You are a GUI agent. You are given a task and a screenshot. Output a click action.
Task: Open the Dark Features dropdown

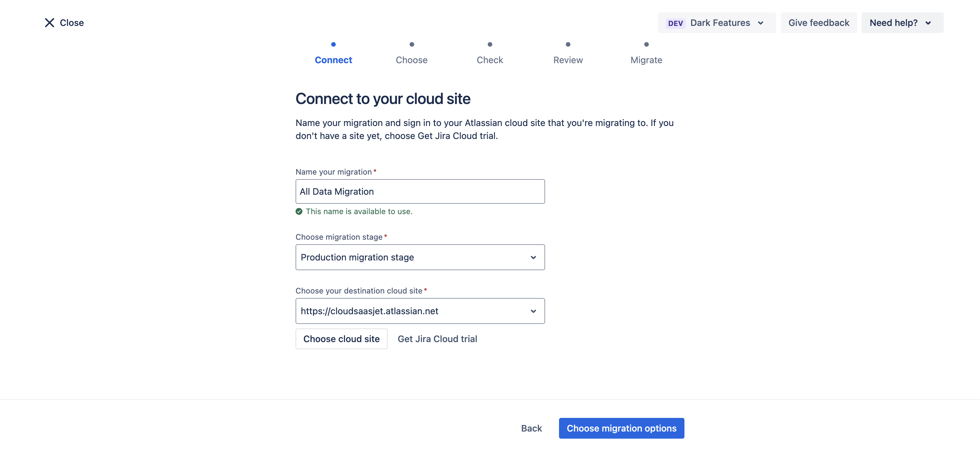(716, 23)
